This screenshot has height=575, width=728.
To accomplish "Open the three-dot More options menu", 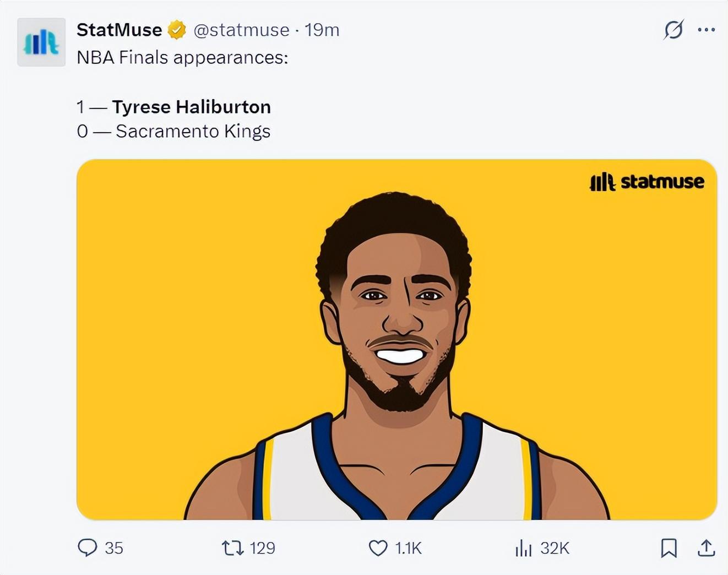I will pyautogui.click(x=706, y=30).
